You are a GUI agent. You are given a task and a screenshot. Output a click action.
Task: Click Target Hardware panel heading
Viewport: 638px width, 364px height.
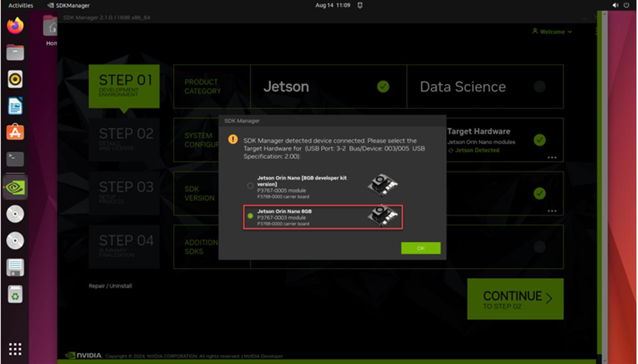click(478, 131)
